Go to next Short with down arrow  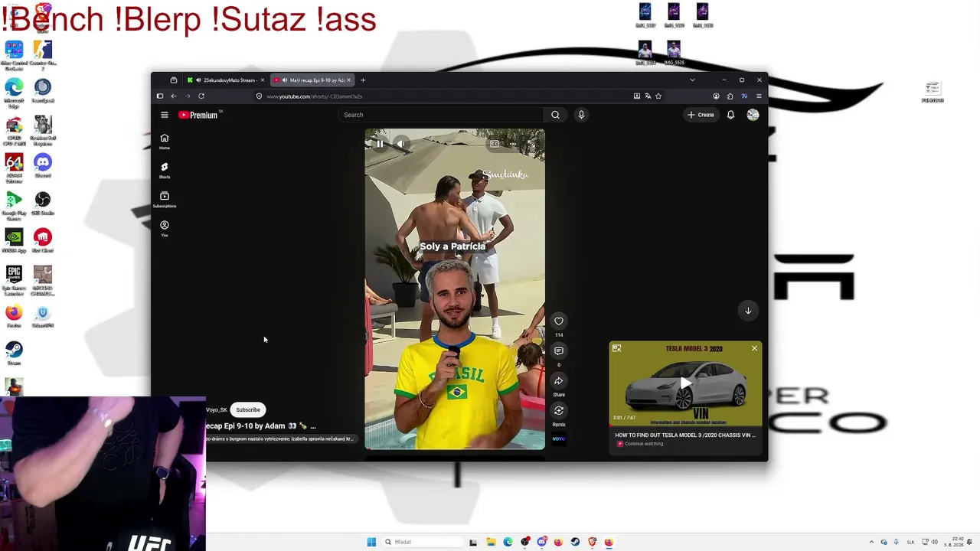748,311
